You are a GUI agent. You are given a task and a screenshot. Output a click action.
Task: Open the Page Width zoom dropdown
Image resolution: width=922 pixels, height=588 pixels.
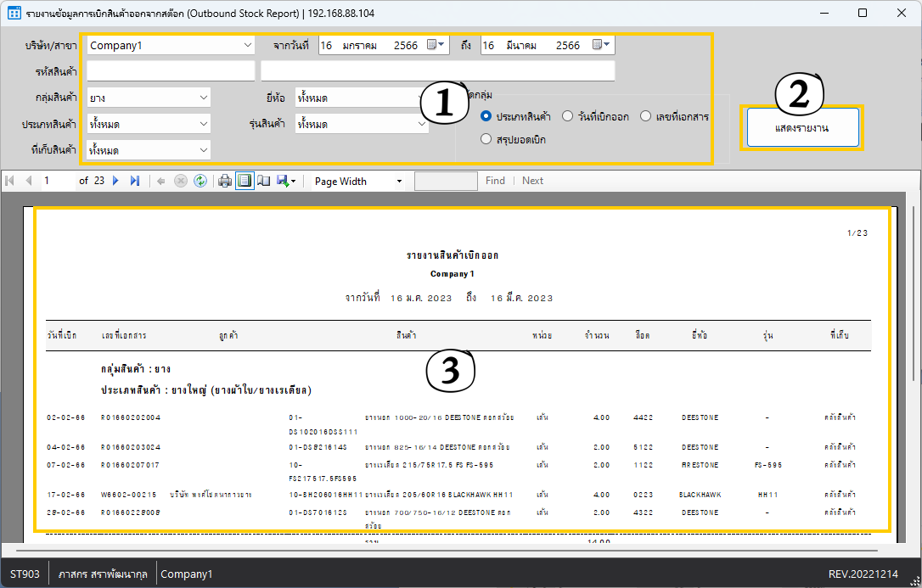coord(399,181)
